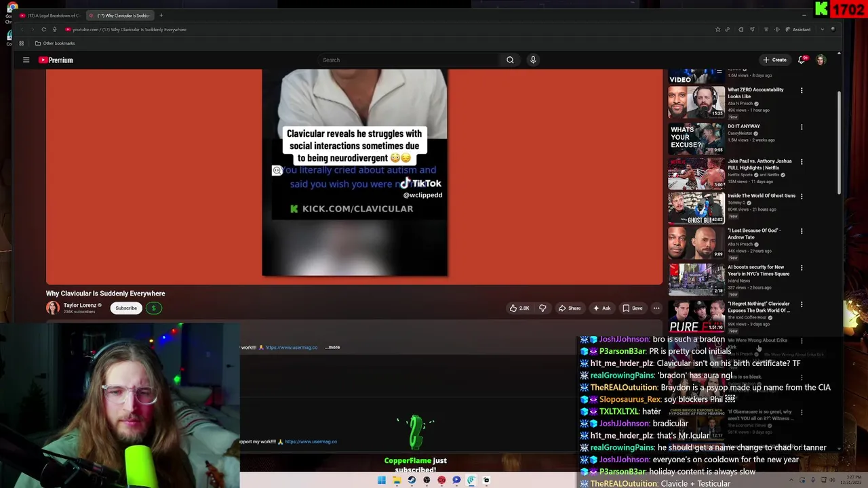
Task: Start voice search with the microphone icon
Action: click(x=533, y=60)
